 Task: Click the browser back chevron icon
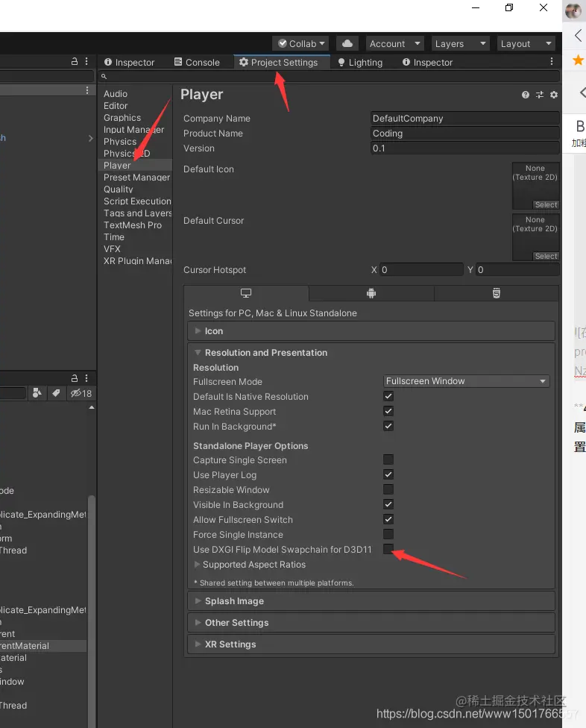pos(578,35)
